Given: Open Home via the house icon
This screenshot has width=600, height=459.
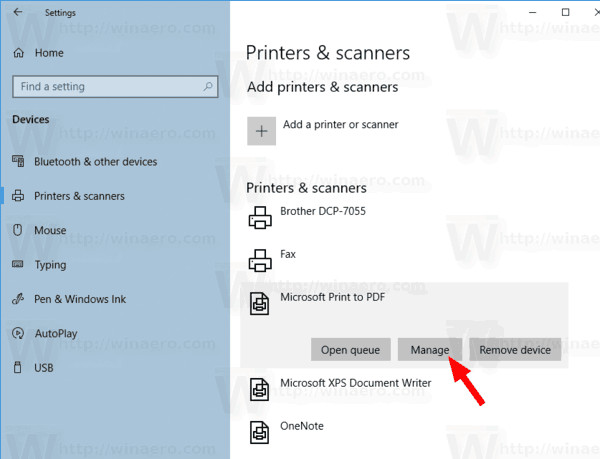Looking at the screenshot, I should point(18,53).
